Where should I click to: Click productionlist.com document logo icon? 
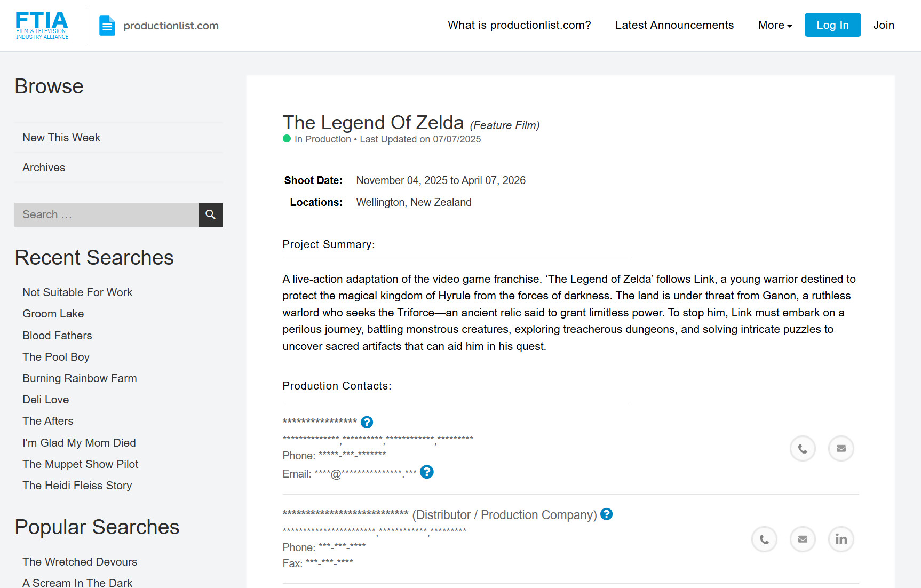pos(107,26)
